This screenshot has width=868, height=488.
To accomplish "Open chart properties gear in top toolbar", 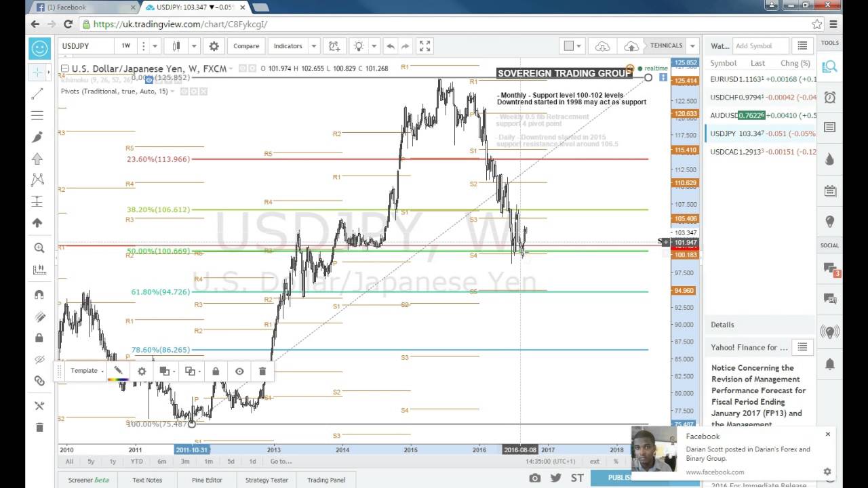I will click(x=214, y=46).
